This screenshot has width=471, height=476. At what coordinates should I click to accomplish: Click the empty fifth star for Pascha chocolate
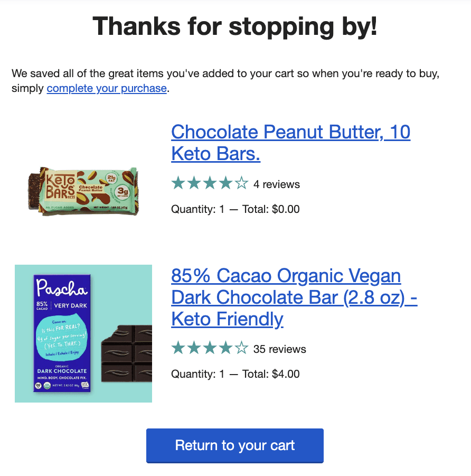pos(241,349)
